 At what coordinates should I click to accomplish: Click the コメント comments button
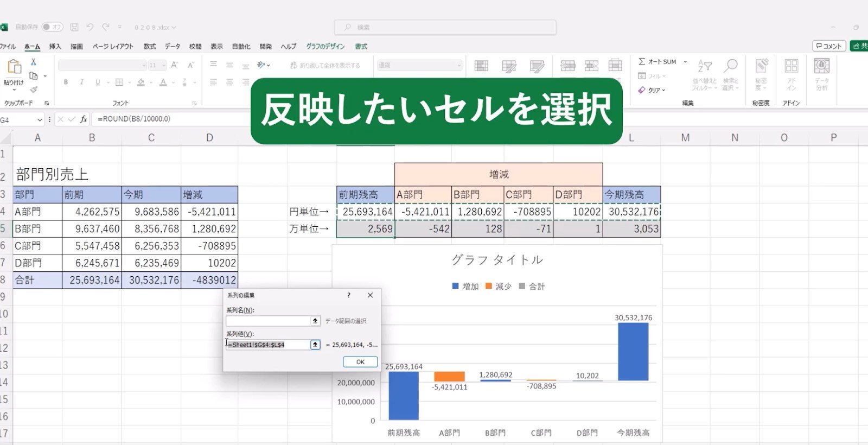[829, 46]
